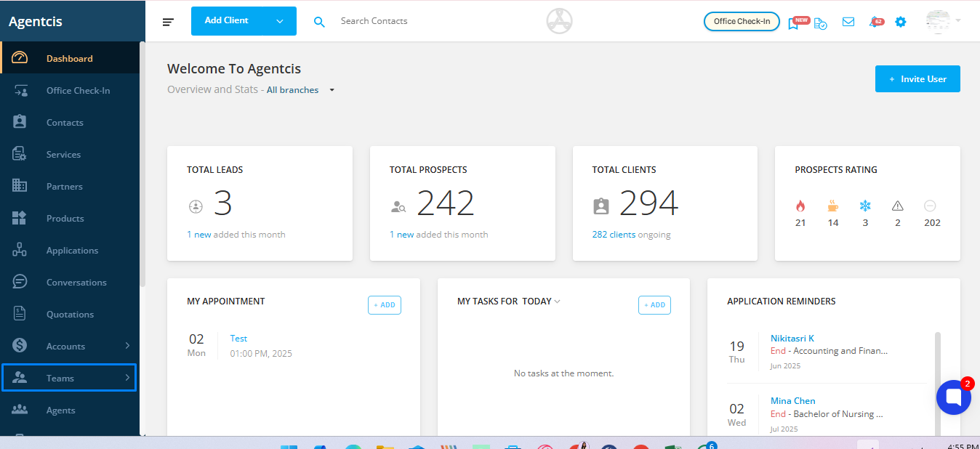The width and height of the screenshot is (980, 449).
Task: Open the 'Test' appointment link
Action: (238, 339)
